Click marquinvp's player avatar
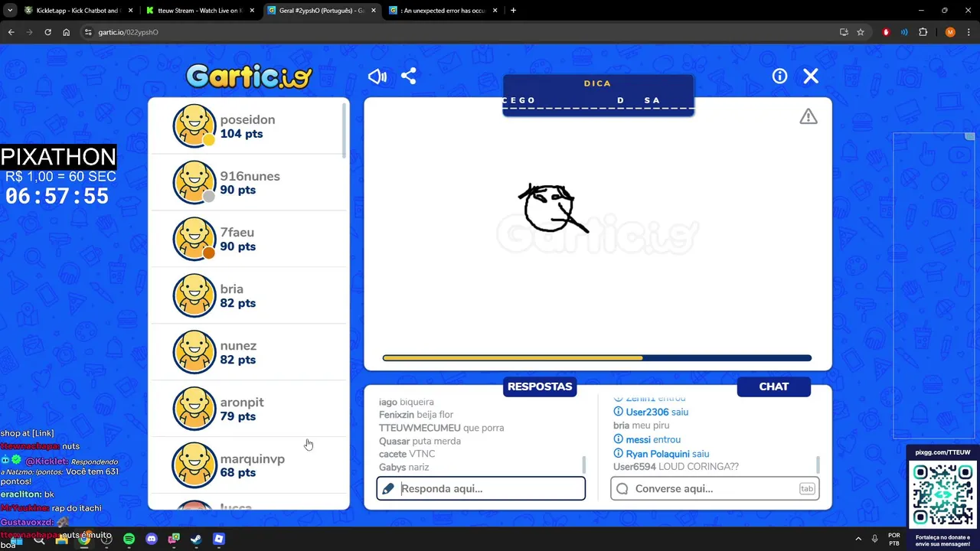The height and width of the screenshot is (551, 980). [194, 465]
